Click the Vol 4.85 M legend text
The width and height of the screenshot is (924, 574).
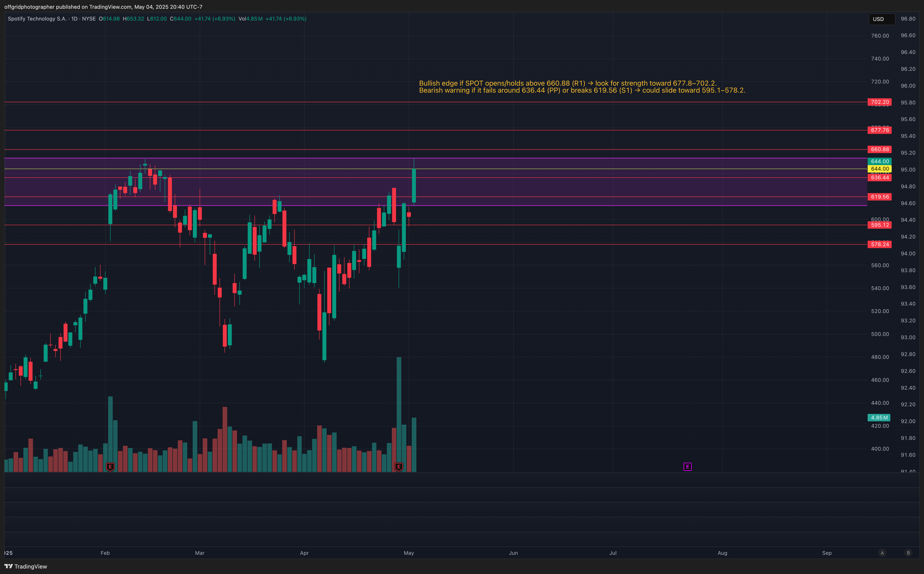click(251, 19)
